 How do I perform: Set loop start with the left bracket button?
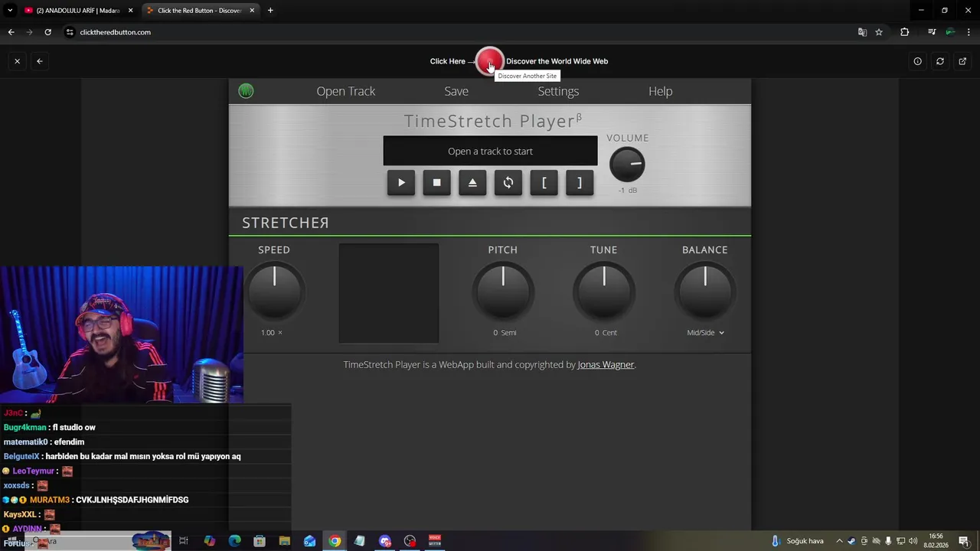[x=544, y=182]
